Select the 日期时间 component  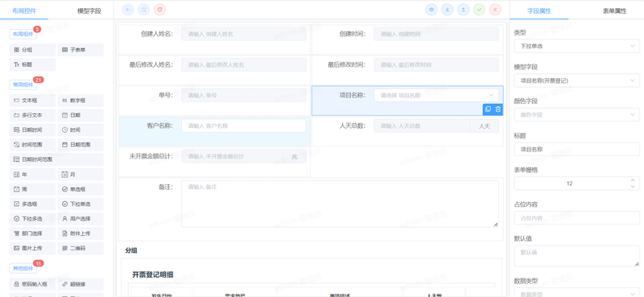[32, 130]
